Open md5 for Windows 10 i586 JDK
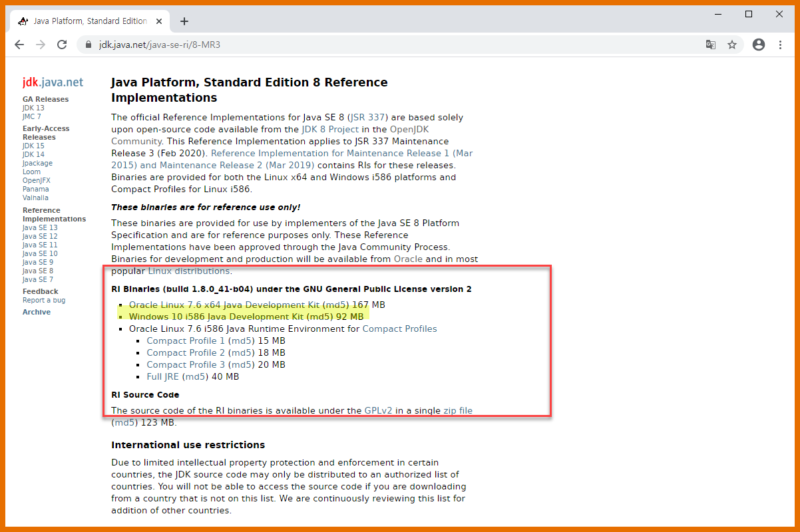 pos(319,317)
